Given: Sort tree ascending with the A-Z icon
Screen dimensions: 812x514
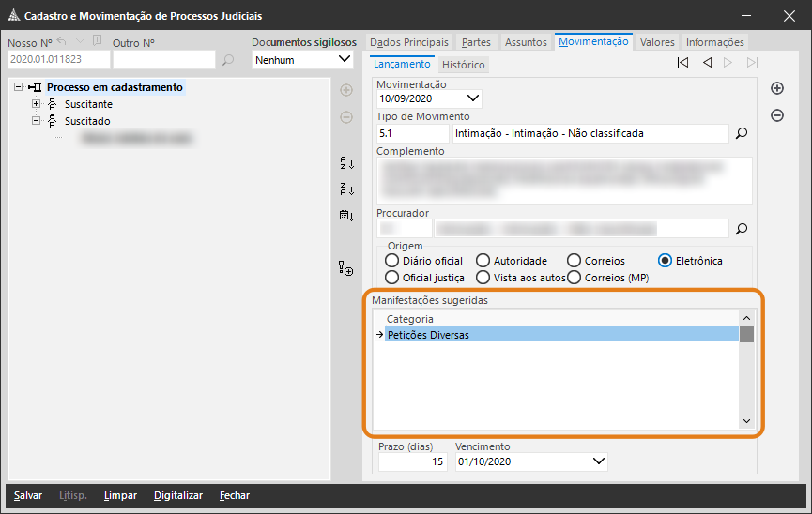Looking at the screenshot, I should click(346, 163).
